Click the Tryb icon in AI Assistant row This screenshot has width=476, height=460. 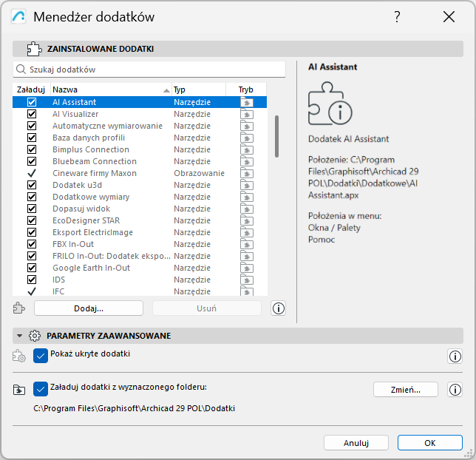tap(247, 102)
